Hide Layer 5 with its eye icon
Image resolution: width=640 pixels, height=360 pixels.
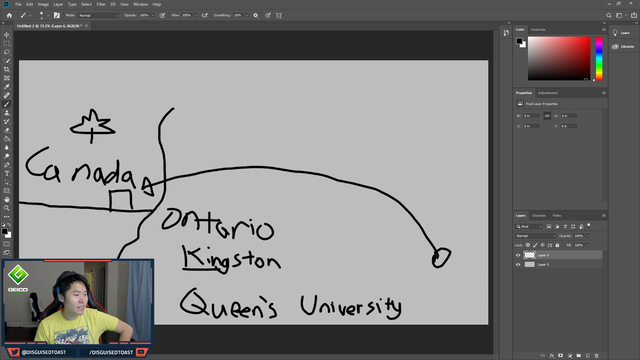tap(518, 264)
